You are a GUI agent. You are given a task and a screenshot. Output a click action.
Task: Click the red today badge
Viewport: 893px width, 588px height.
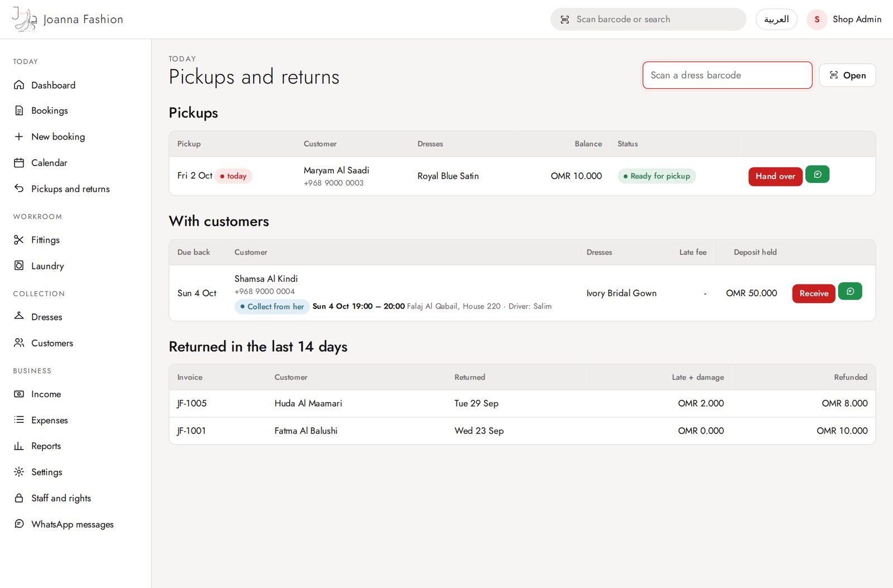pyautogui.click(x=233, y=176)
